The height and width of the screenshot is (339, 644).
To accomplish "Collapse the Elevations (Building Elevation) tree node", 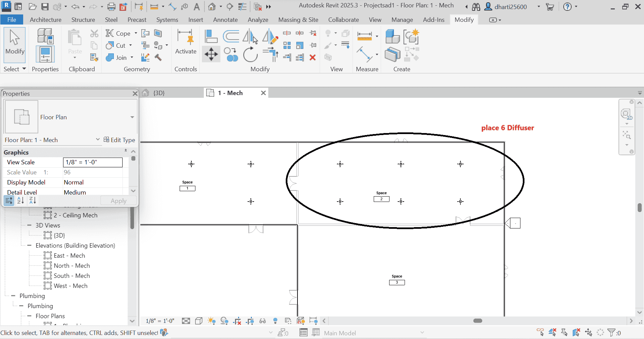I will click(29, 246).
